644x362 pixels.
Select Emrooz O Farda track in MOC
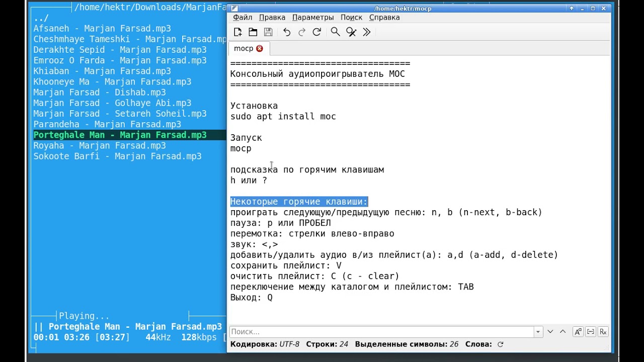(x=120, y=60)
